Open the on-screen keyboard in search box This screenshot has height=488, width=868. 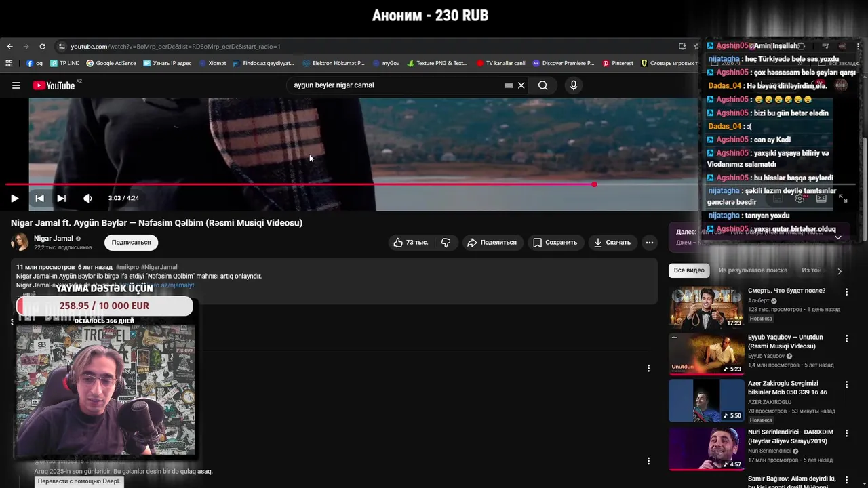tap(509, 85)
